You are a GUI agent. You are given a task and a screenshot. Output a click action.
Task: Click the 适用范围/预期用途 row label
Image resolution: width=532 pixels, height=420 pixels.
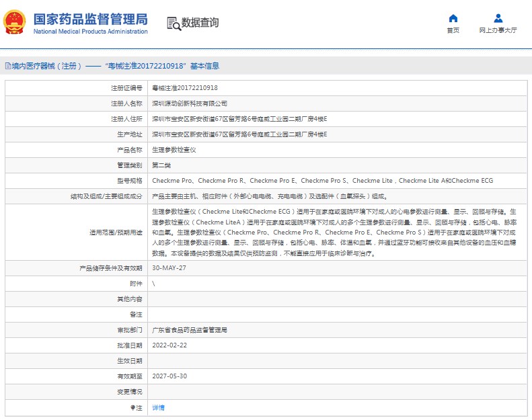(116, 233)
